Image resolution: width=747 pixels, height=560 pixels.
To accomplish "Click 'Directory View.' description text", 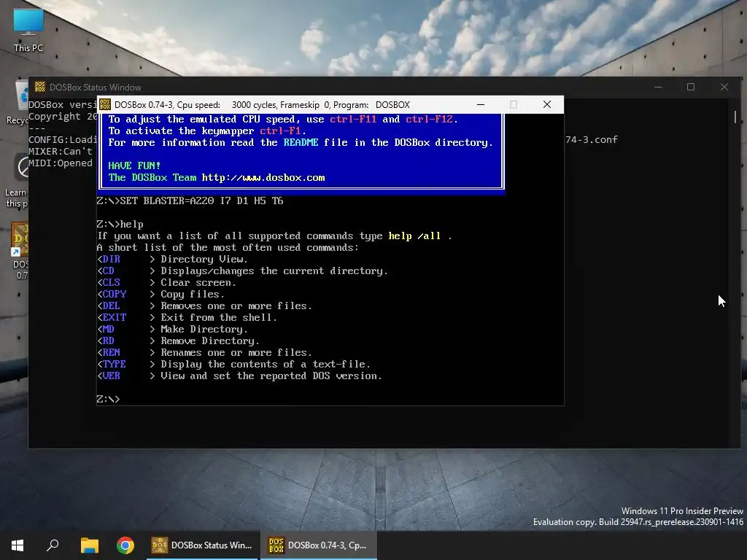I will (204, 259).
